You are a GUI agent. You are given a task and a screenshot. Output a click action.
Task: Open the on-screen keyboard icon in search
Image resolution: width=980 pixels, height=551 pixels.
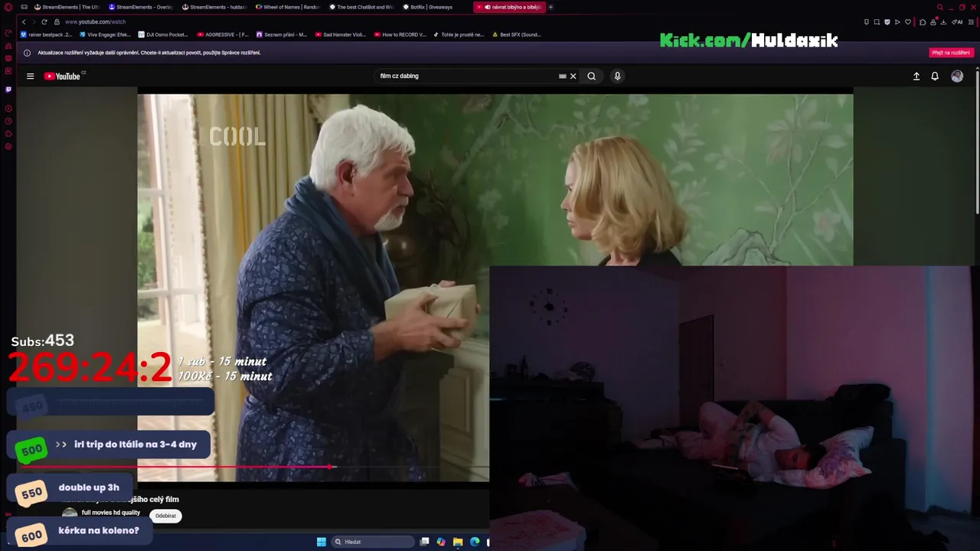tap(563, 76)
